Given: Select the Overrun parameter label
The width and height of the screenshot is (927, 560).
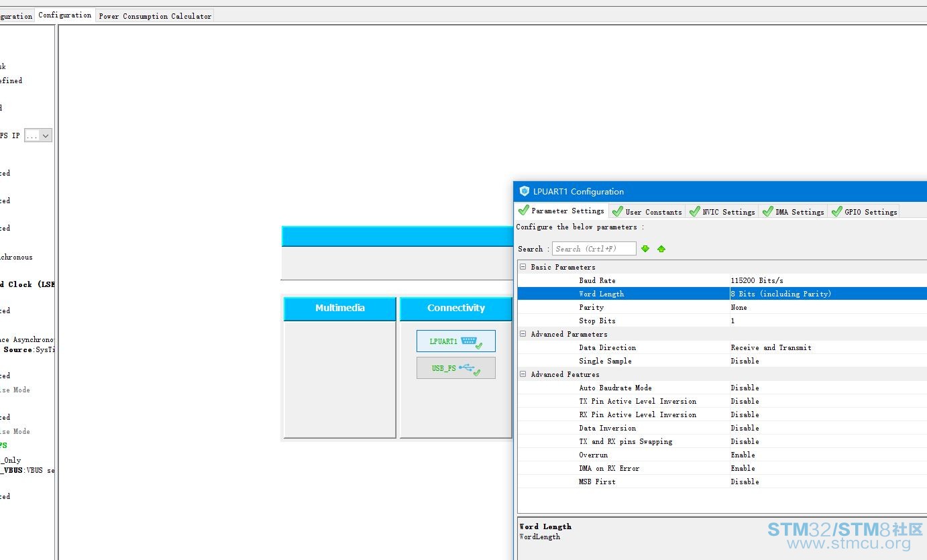Looking at the screenshot, I should 593,455.
